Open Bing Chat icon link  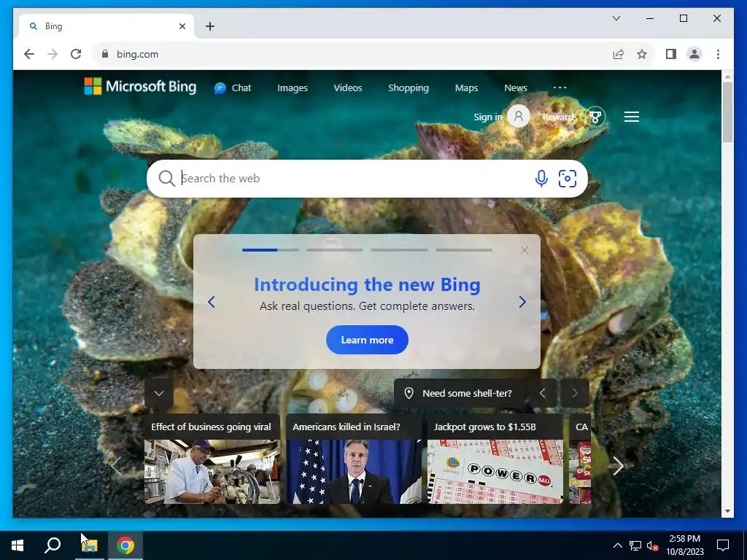coord(233,88)
